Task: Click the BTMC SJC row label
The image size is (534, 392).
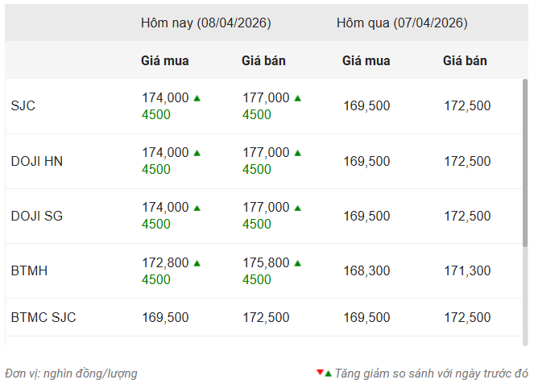Action: point(43,317)
